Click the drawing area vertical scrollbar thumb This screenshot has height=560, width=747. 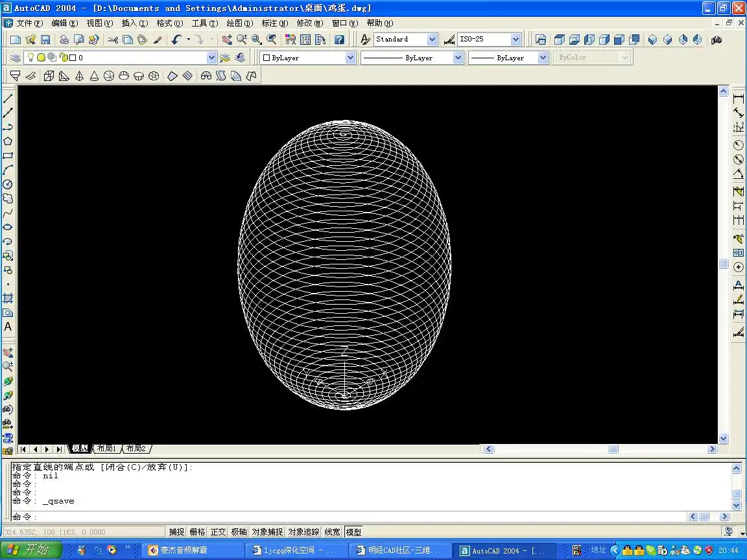click(x=723, y=263)
